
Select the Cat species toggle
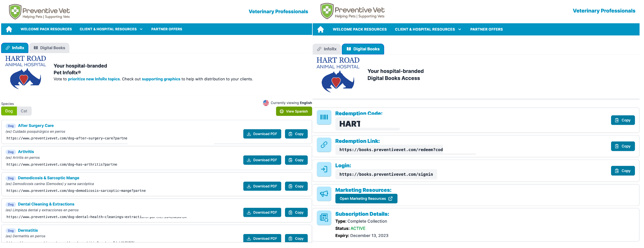pos(24,111)
